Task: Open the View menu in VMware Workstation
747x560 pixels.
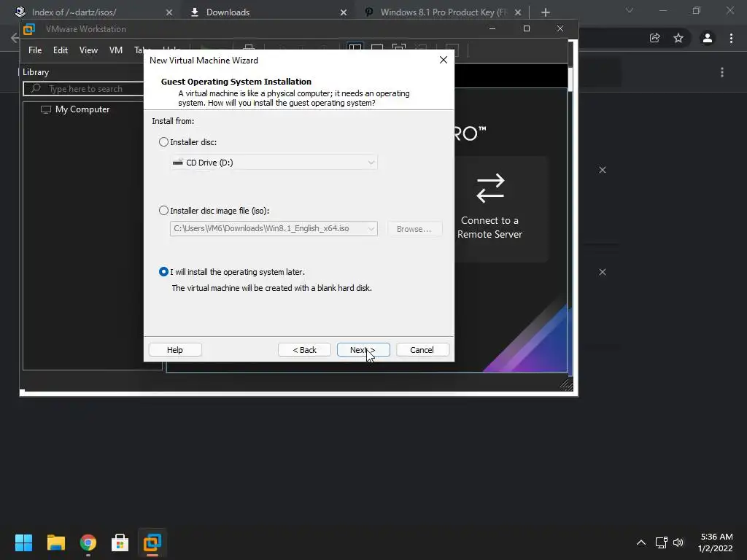Action: pos(88,50)
